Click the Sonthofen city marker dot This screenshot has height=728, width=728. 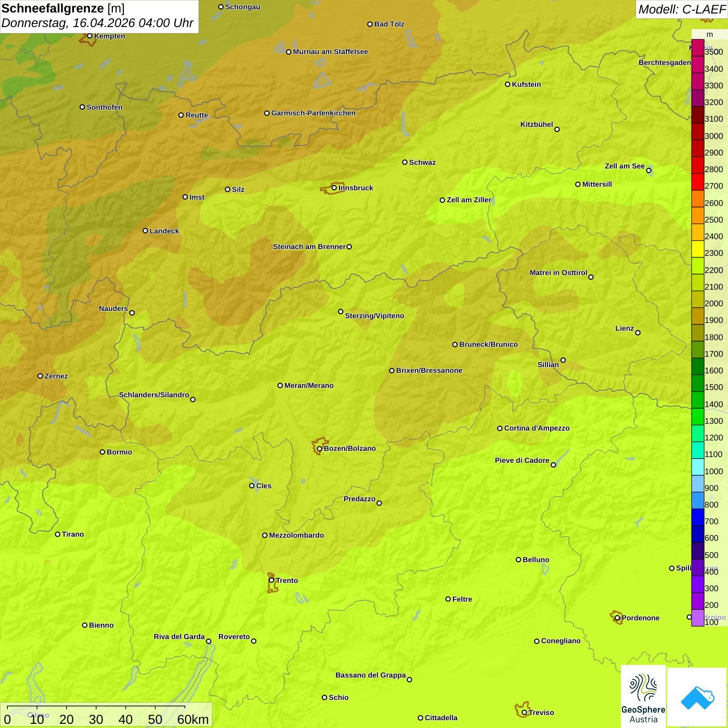(x=82, y=107)
